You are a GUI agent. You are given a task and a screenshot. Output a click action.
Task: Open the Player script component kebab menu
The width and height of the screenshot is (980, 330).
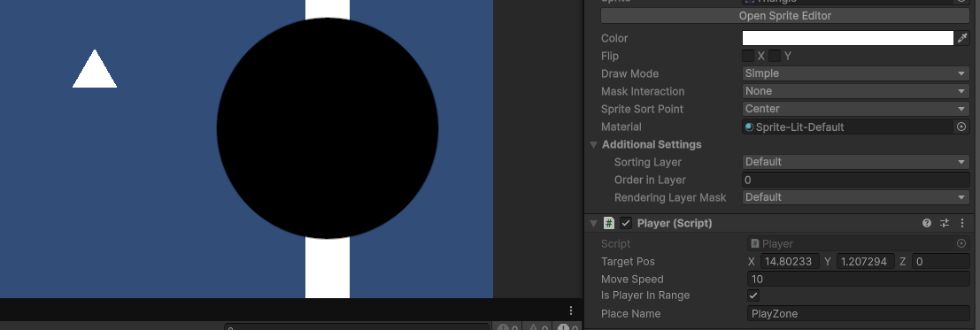point(962,223)
